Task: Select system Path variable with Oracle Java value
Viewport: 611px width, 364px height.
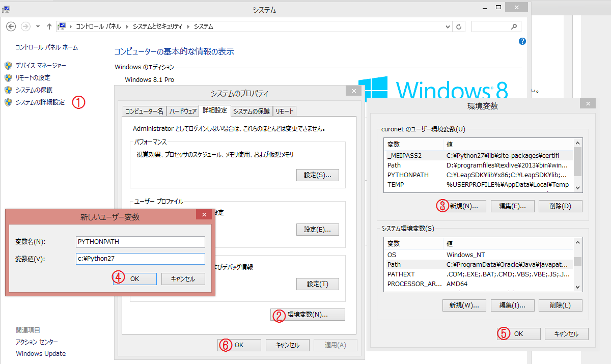Action: (479, 264)
